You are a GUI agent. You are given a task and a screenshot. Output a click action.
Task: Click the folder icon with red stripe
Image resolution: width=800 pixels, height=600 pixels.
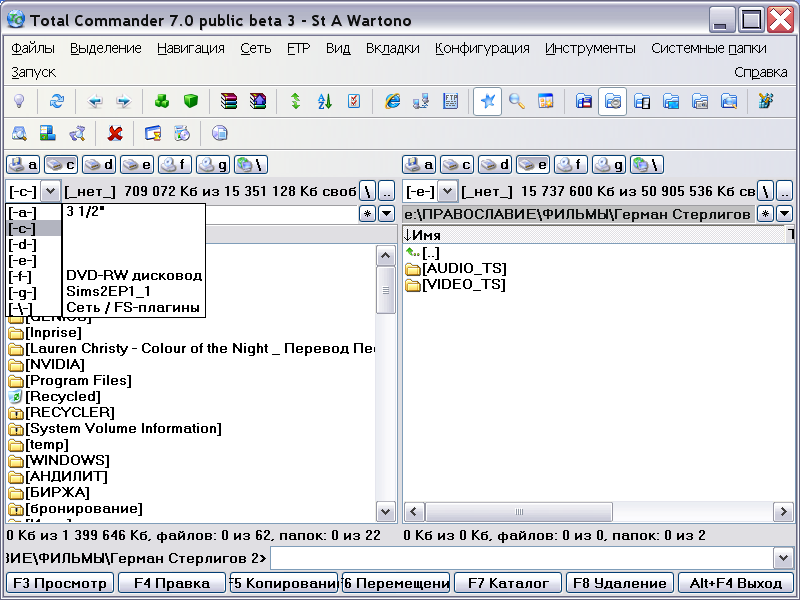point(584,101)
